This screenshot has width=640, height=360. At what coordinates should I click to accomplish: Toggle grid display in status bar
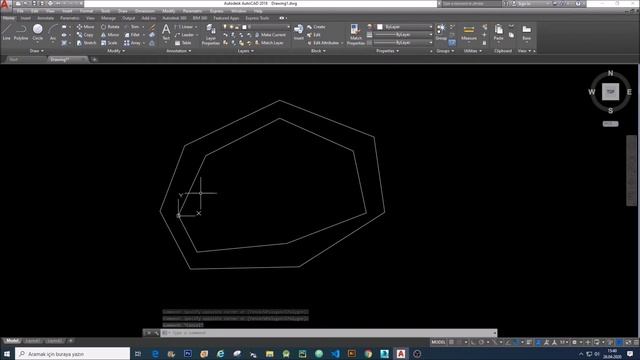(451, 342)
